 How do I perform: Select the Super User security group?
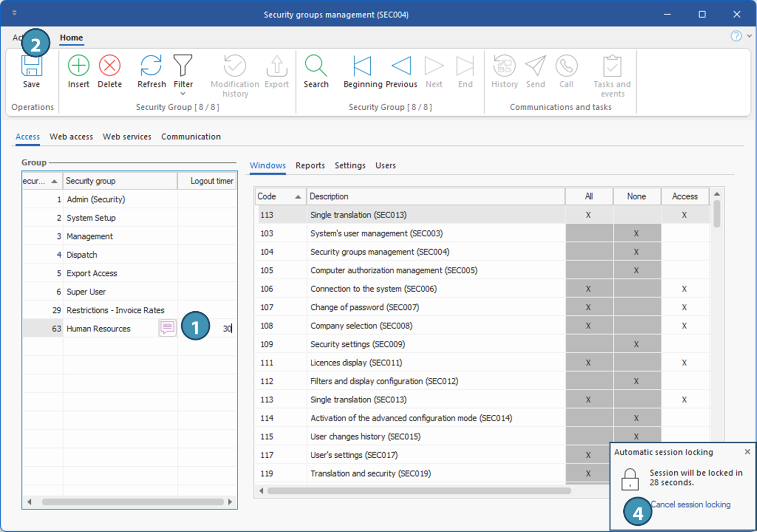pos(86,292)
